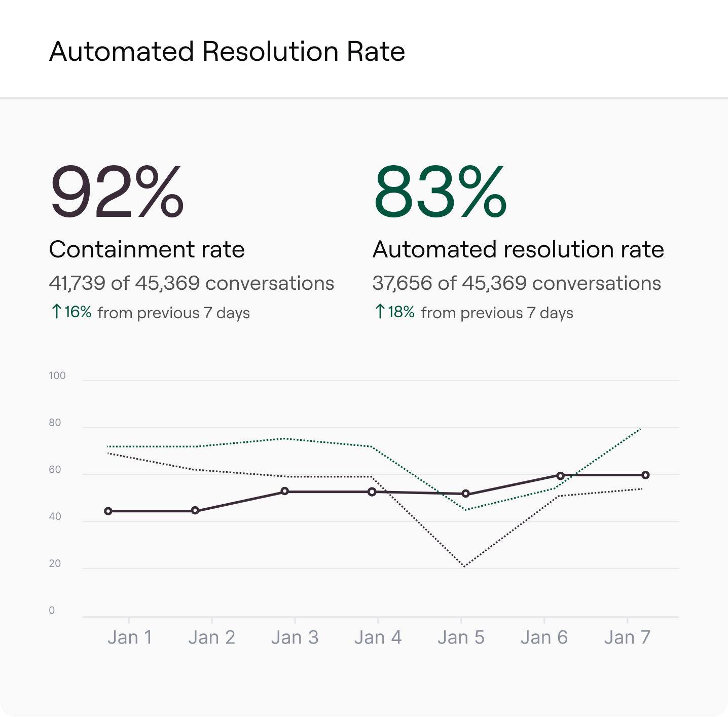The height and width of the screenshot is (717, 728).
Task: Select the fourth circle marker on the solid line
Action: click(372, 492)
